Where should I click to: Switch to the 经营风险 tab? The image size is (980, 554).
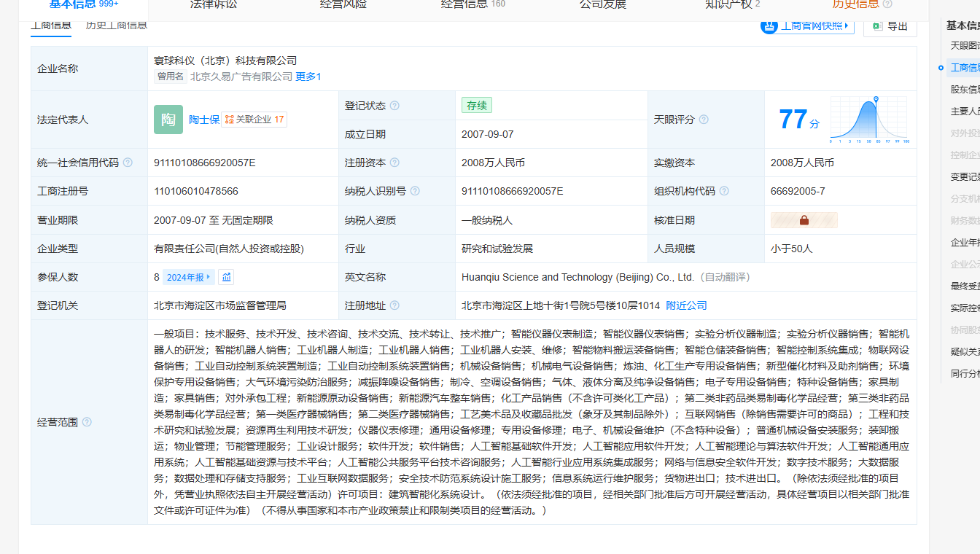(343, 4)
